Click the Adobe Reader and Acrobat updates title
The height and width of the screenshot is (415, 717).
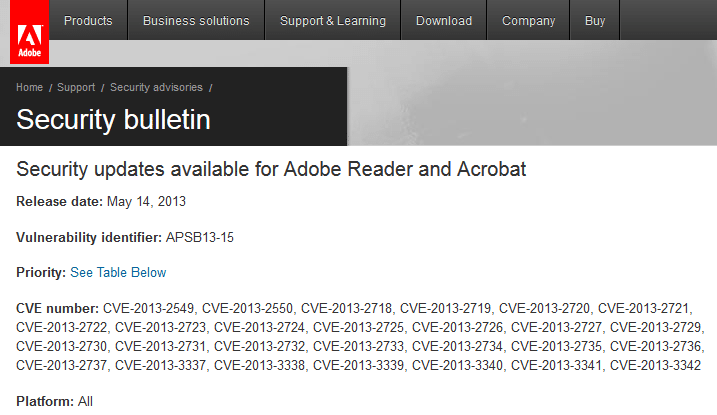coord(271,169)
